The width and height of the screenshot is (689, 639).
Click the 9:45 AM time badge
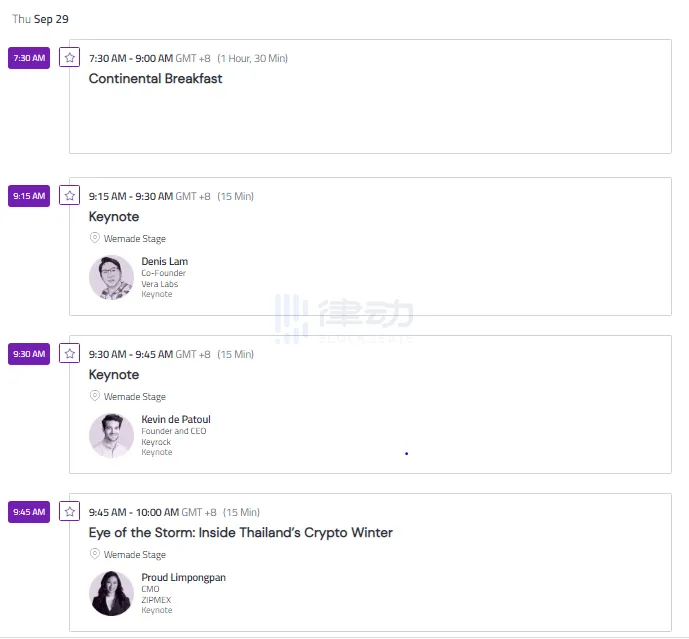[29, 512]
